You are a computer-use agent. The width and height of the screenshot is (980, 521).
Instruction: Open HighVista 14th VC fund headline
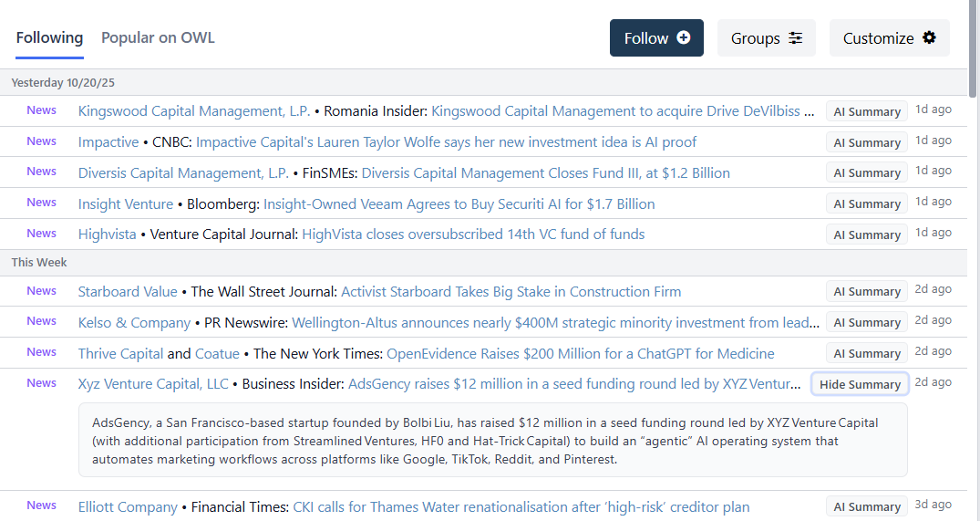pos(473,234)
